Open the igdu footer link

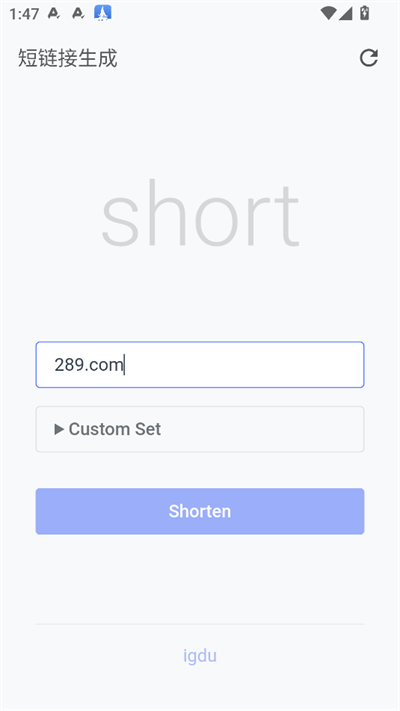[200, 656]
